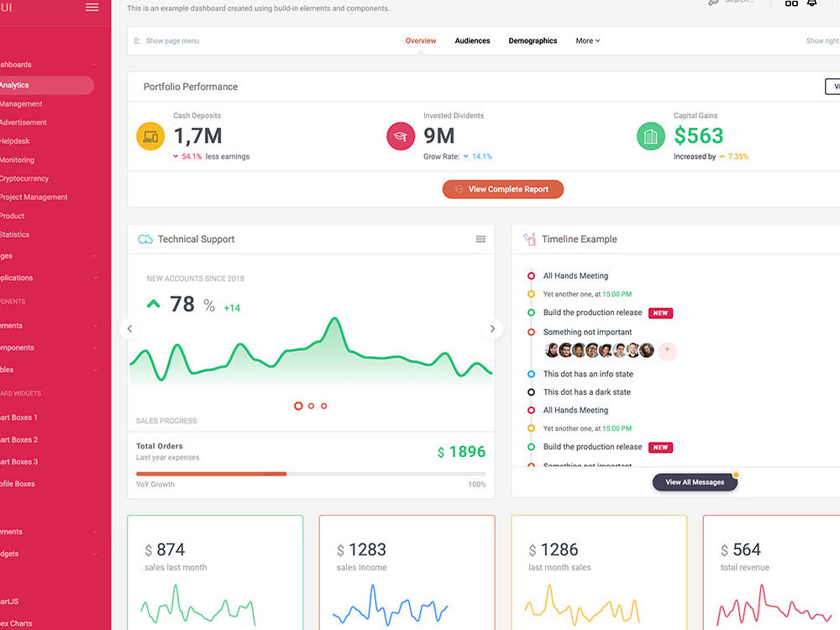The height and width of the screenshot is (630, 840).
Task: Open Helpdesk in the sidebar
Action: (14, 141)
